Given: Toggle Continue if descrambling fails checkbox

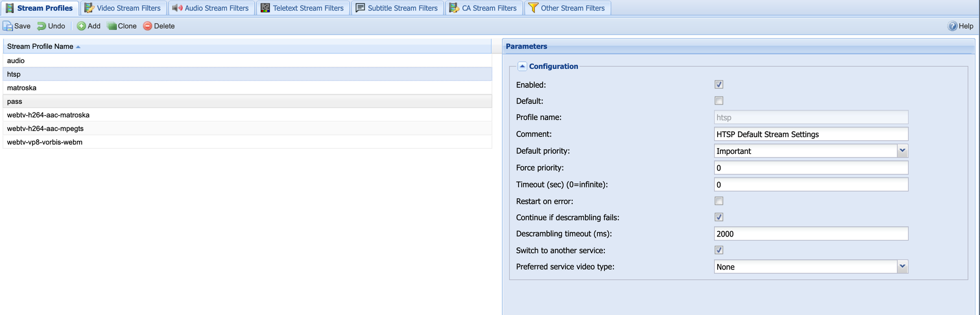Looking at the screenshot, I should pyautogui.click(x=719, y=217).
